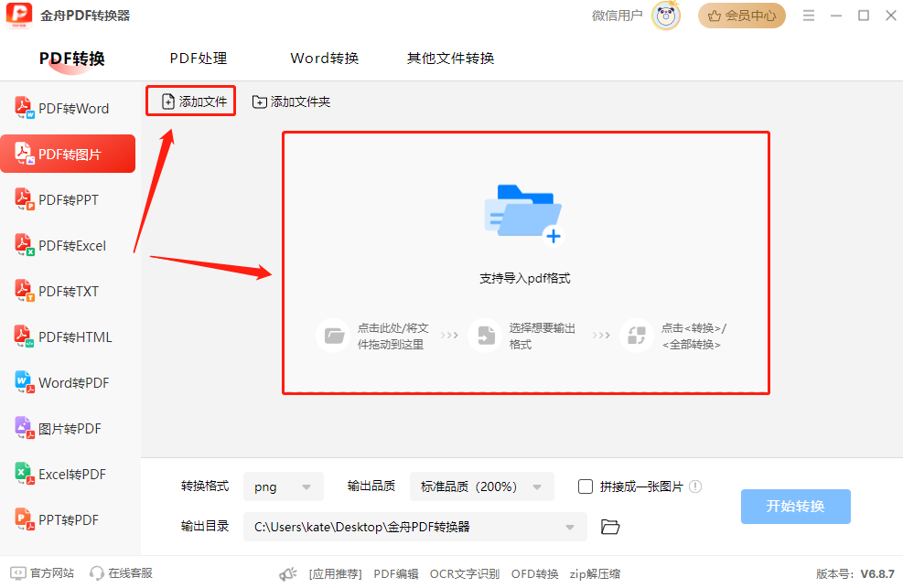
Task: Close the PDF converter window
Action: [891, 16]
